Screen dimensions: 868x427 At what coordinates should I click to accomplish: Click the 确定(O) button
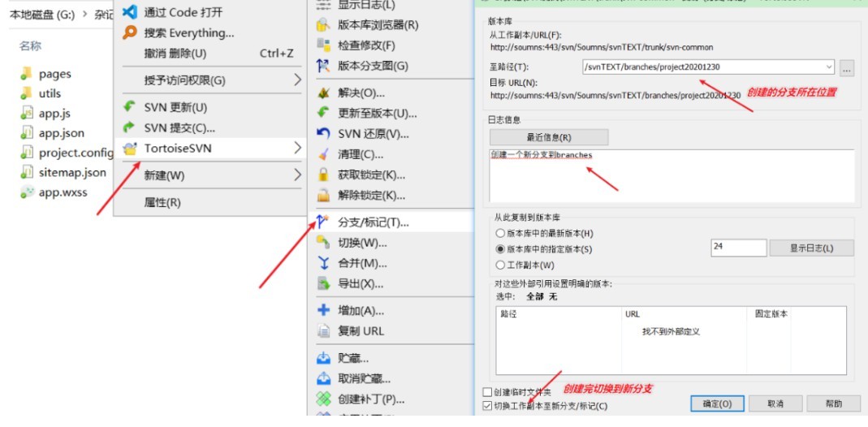point(717,403)
